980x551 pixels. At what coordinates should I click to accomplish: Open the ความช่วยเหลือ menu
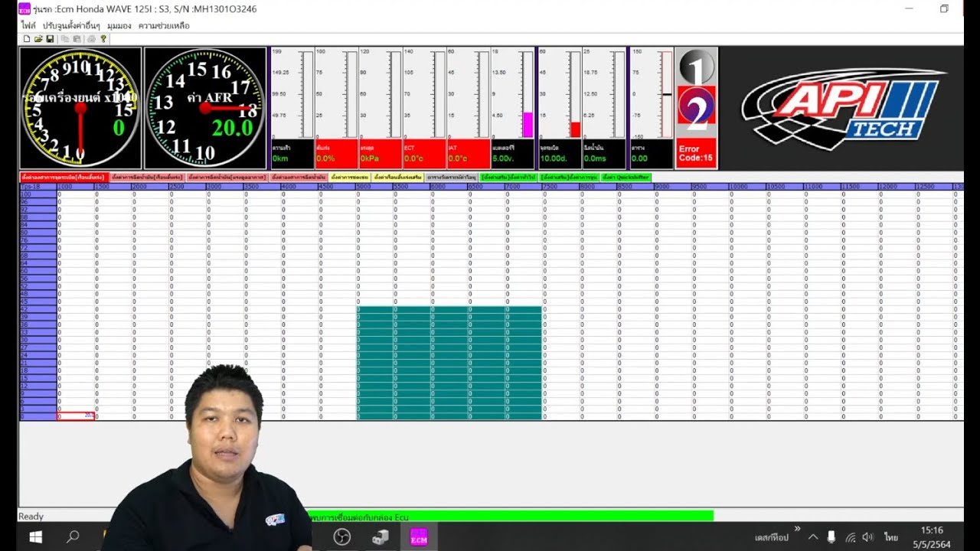click(x=164, y=25)
